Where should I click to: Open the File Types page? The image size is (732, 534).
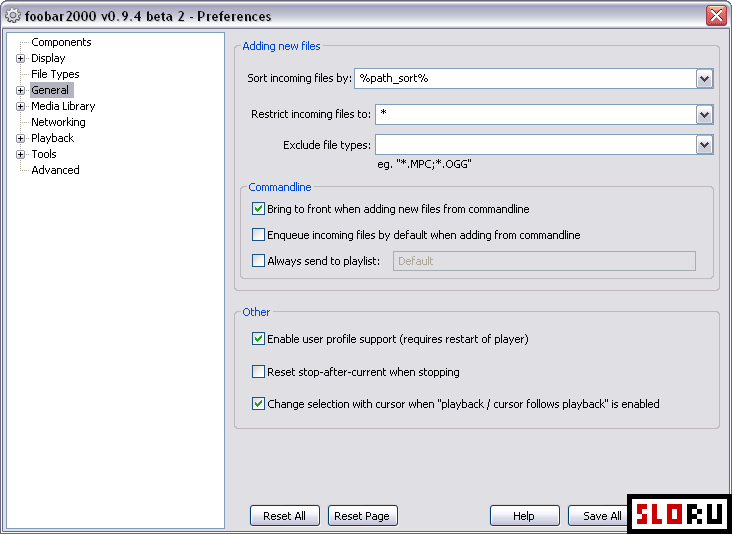pos(55,74)
